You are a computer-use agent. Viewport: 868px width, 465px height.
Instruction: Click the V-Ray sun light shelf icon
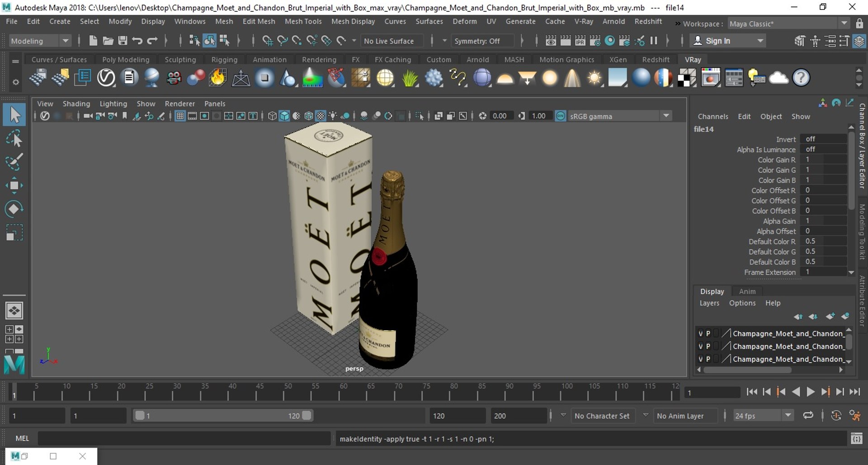coord(594,78)
